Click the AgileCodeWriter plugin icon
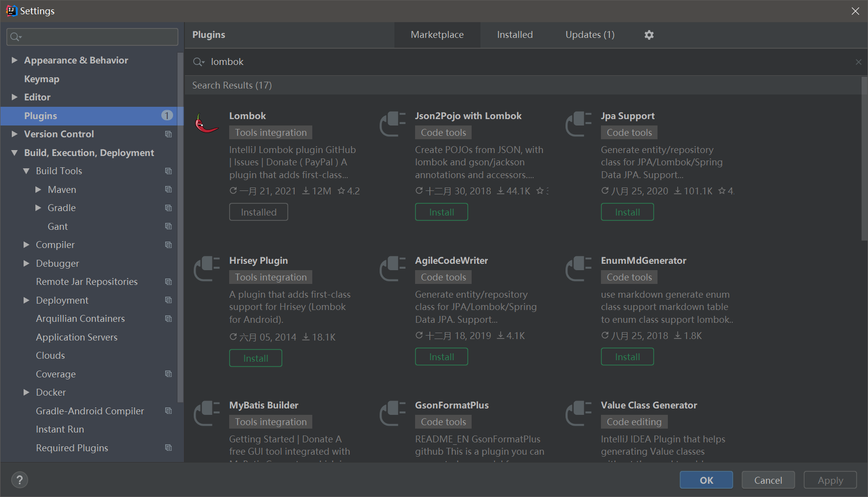 point(392,268)
